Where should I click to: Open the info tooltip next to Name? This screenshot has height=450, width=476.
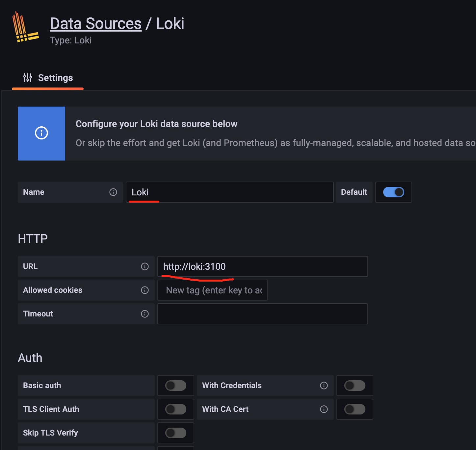point(113,192)
